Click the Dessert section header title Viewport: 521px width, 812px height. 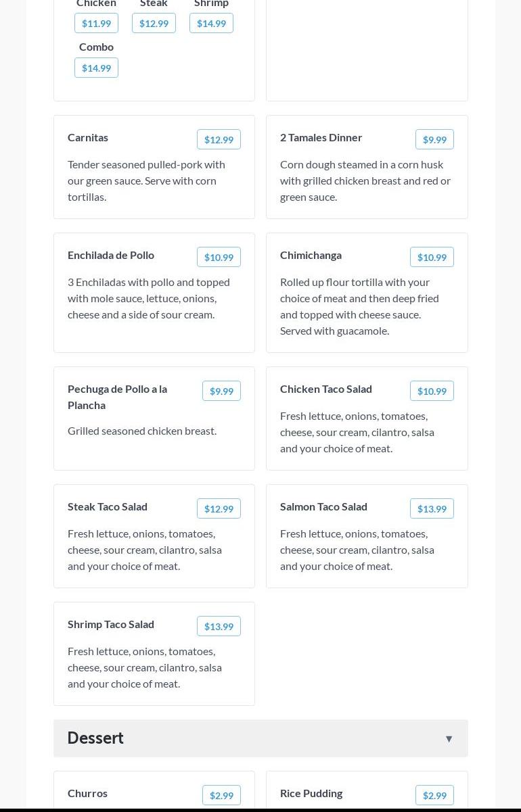point(95,738)
